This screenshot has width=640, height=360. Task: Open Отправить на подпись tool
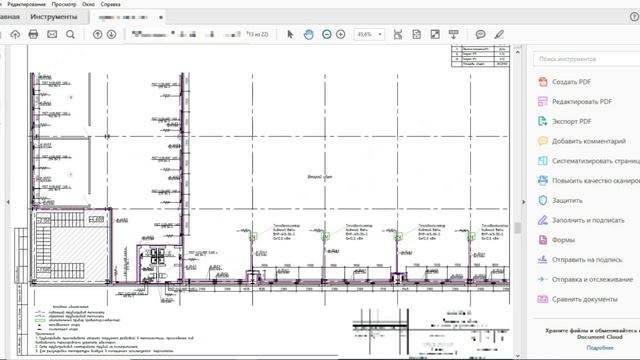coord(587,260)
